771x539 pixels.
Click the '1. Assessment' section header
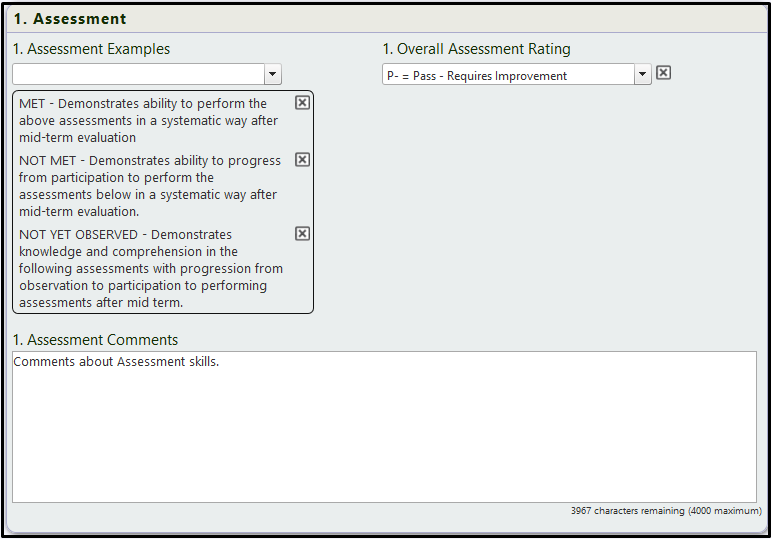tap(70, 19)
